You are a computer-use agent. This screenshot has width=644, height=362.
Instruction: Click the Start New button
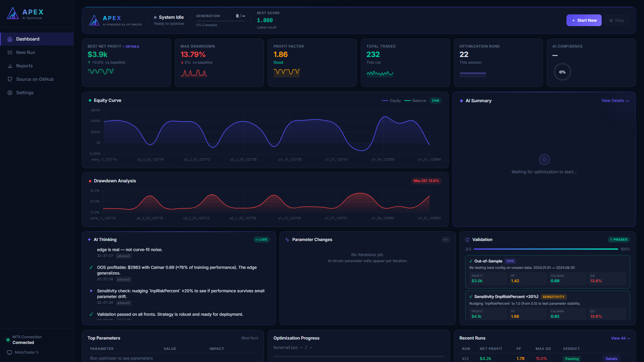tap(584, 20)
